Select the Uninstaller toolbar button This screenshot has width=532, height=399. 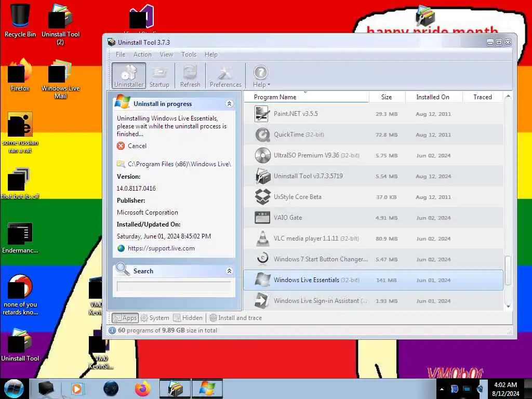[129, 76]
